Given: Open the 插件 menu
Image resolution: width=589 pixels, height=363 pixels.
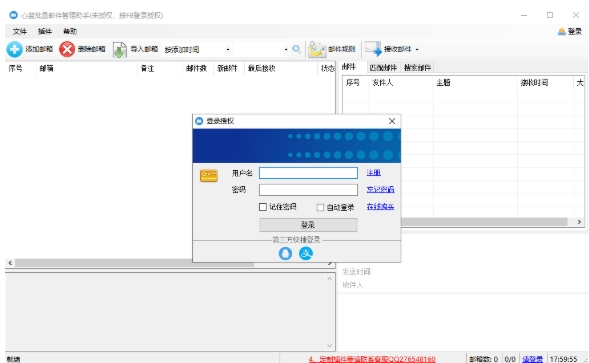Looking at the screenshot, I should tap(45, 31).
